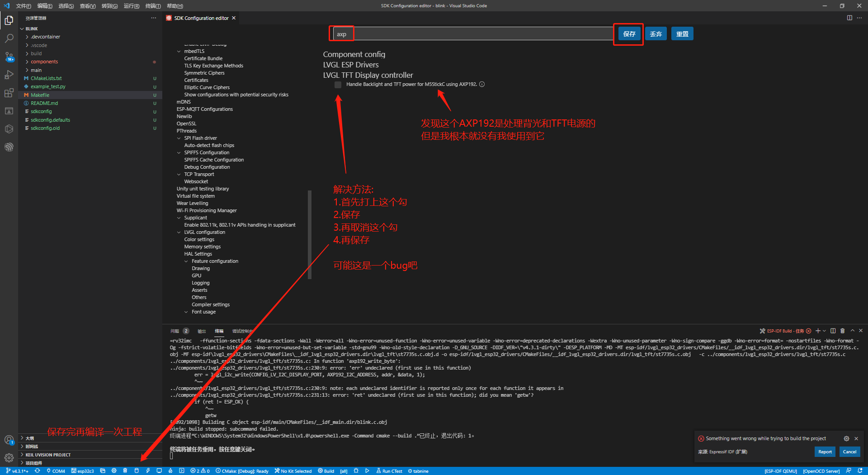Open the Search view in activity bar
This screenshot has width=868, height=475.
9,38
